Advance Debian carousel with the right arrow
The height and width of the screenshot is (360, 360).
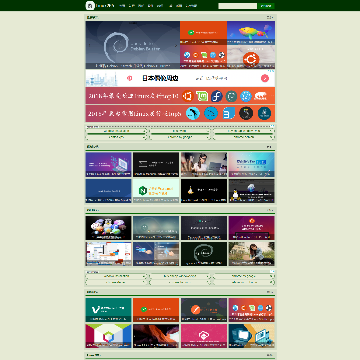[x=176, y=45]
